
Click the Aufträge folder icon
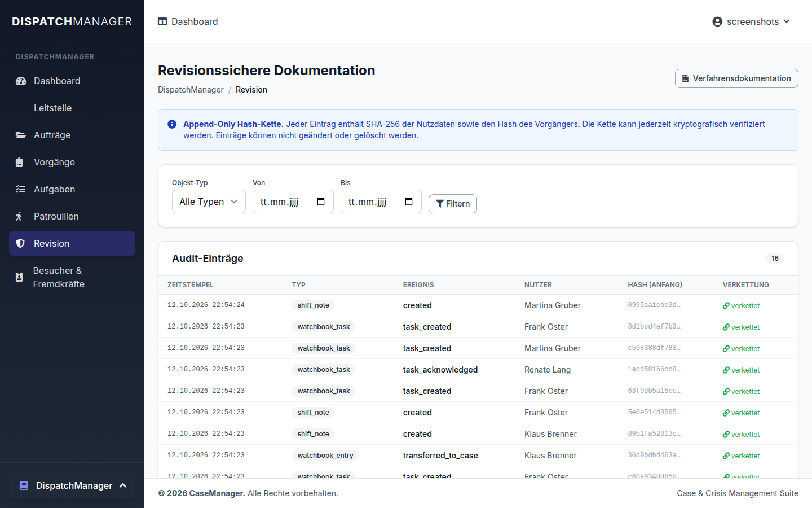[x=21, y=135]
